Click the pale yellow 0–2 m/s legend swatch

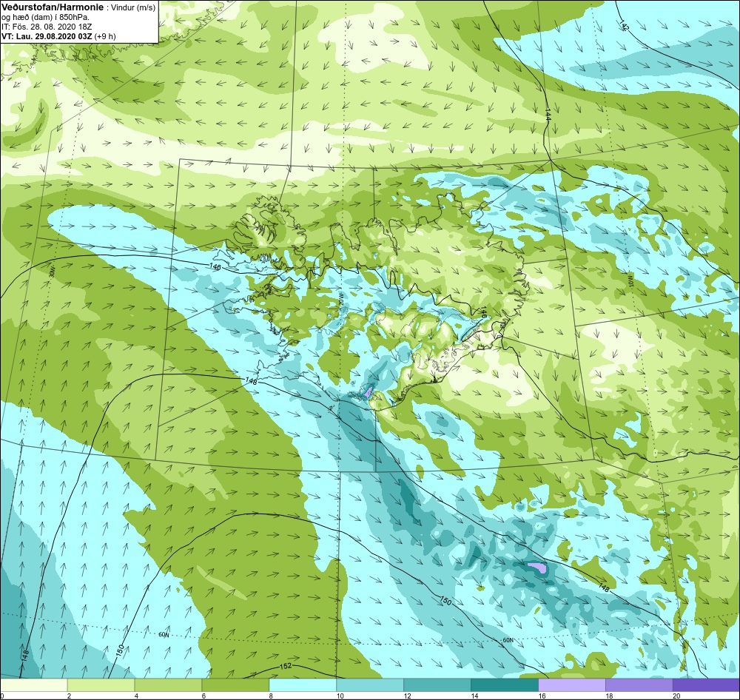pyautogui.click(x=34, y=685)
